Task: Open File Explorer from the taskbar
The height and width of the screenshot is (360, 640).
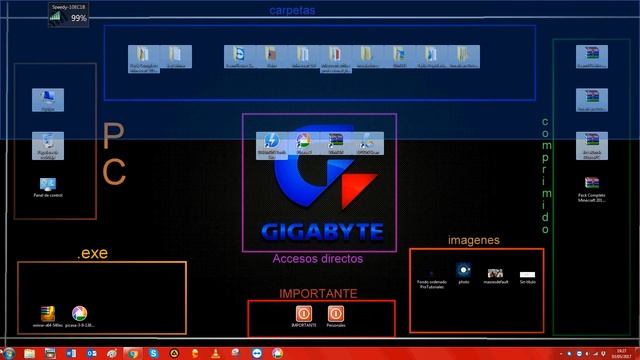Action: [x=29, y=353]
